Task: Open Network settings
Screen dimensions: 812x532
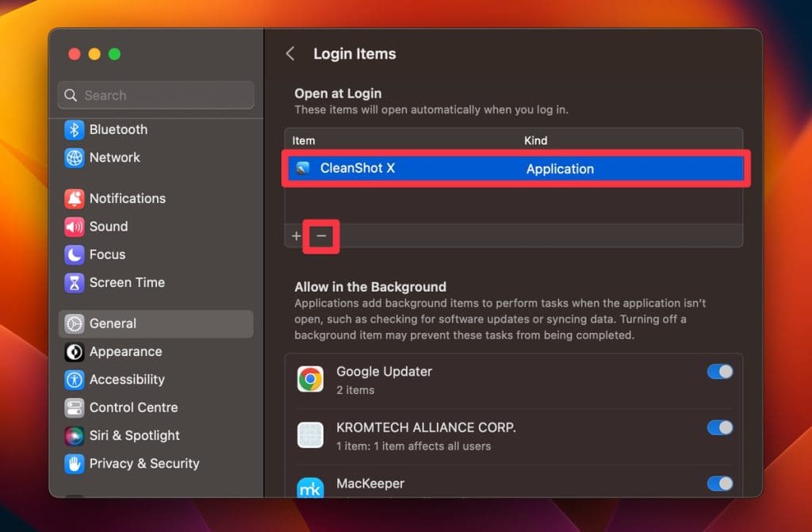Action: [156, 158]
